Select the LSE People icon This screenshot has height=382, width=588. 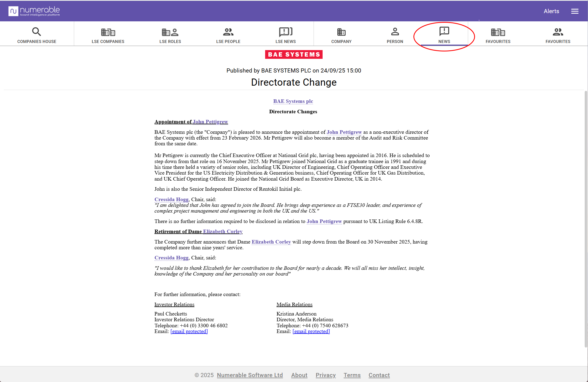coord(228,32)
